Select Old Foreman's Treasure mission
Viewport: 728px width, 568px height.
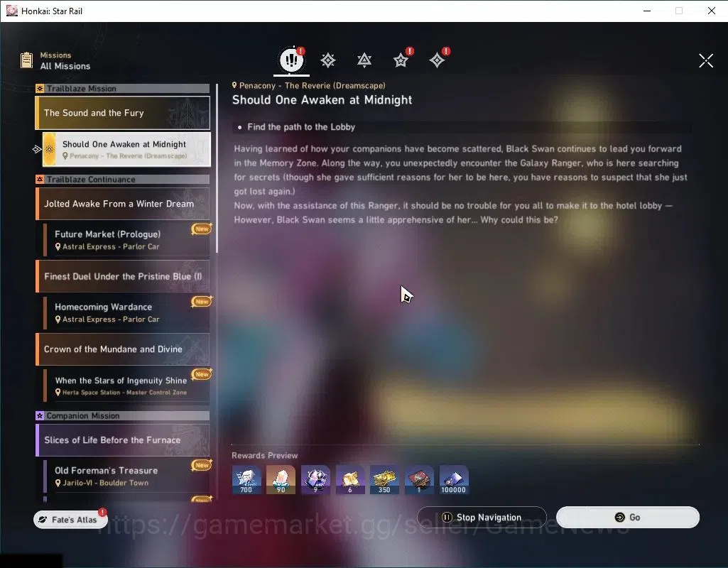point(126,476)
